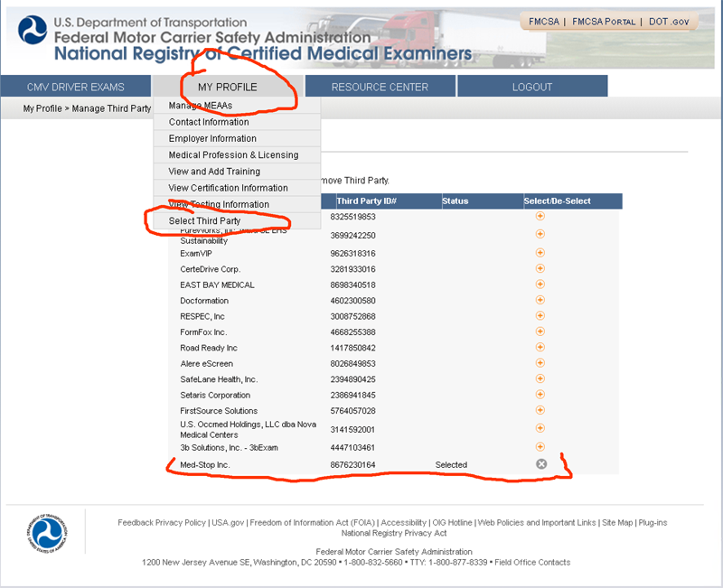This screenshot has width=723, height=588.
Task: Add Docformation using its plus icon
Action: click(540, 301)
